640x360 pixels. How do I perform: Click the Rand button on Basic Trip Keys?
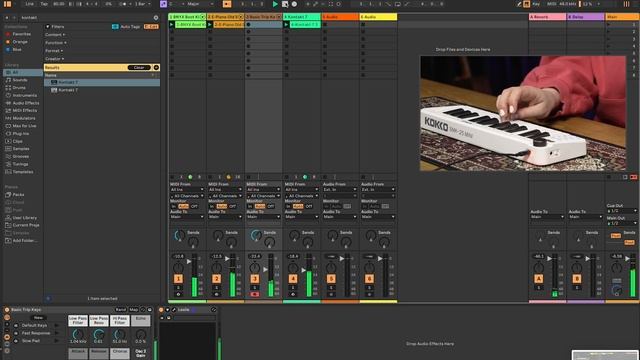120,310
